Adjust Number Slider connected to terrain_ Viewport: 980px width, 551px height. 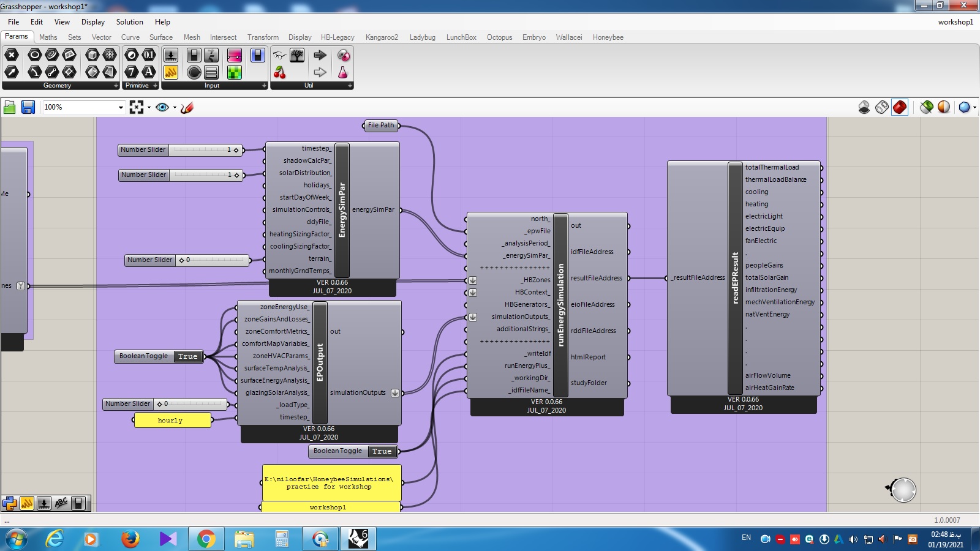[188, 260]
